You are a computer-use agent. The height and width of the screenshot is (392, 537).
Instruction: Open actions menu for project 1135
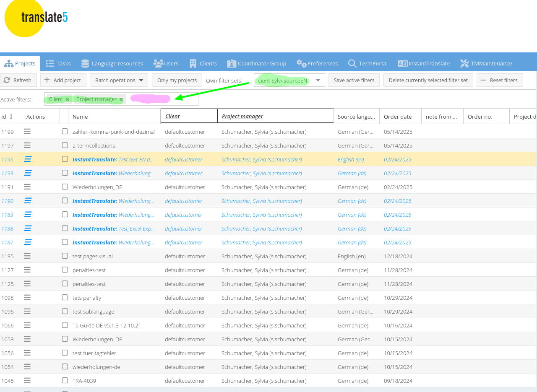[x=27, y=256]
